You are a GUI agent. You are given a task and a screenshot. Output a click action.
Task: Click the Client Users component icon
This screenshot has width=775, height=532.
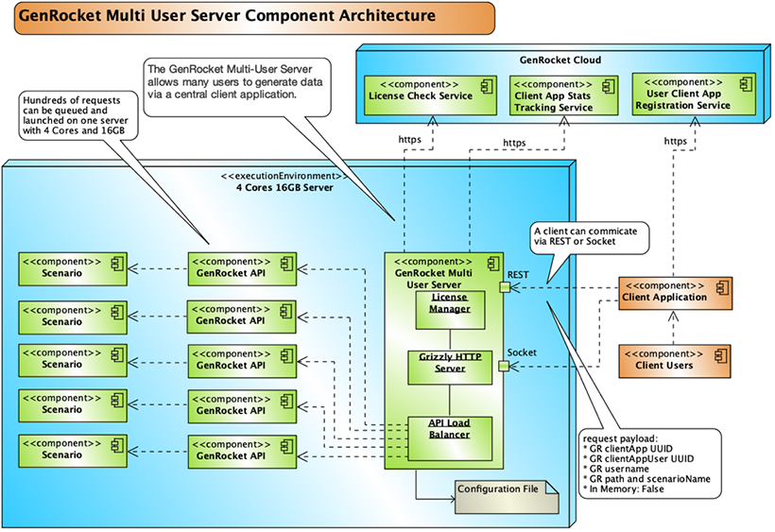pos(721,355)
